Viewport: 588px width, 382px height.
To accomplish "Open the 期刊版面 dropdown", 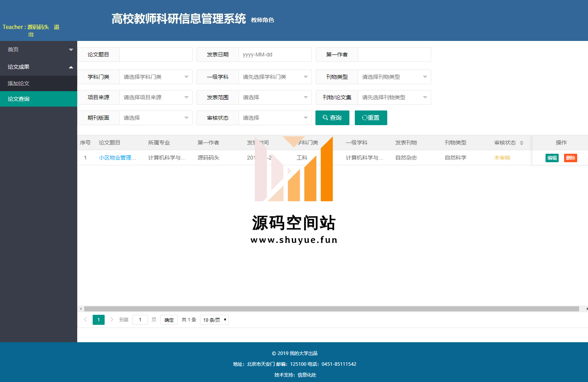I will point(156,118).
